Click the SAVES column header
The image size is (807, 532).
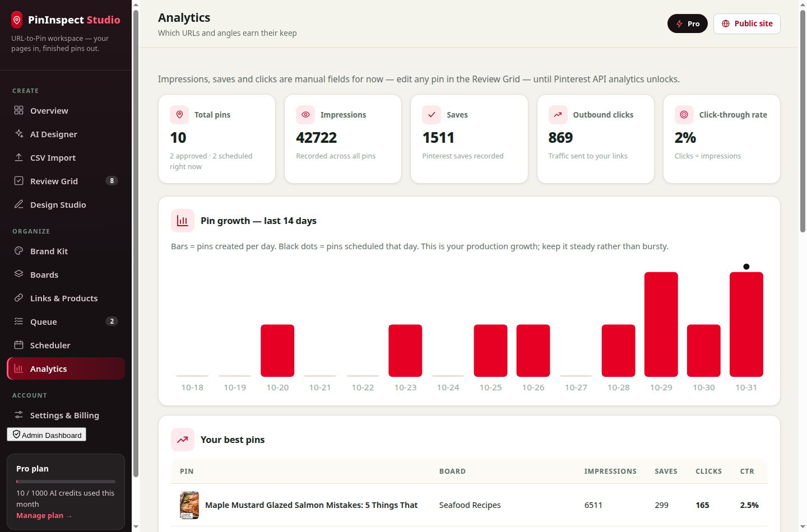click(x=666, y=472)
